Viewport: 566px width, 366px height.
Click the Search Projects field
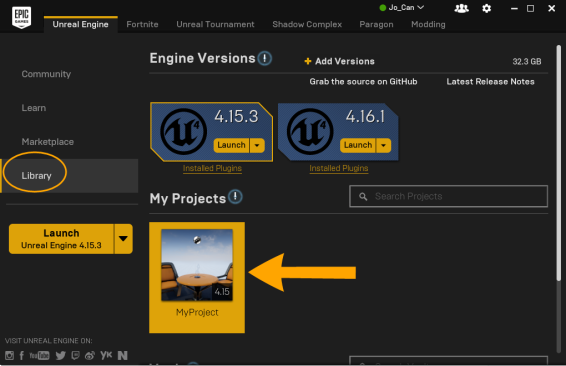(x=448, y=196)
